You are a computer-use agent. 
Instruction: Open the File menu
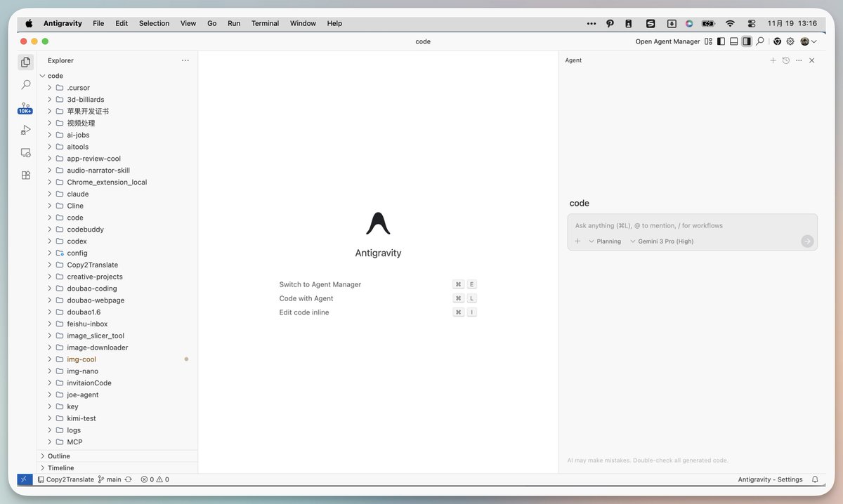coord(98,23)
